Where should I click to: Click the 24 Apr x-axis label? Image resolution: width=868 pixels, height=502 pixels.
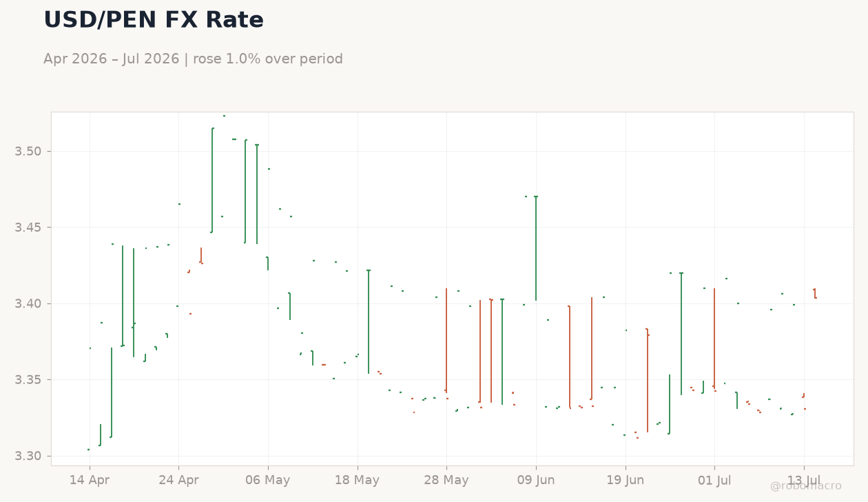click(178, 480)
